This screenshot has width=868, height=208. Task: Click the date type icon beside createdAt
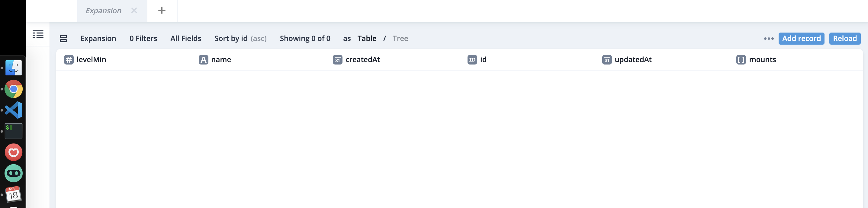coord(337,60)
